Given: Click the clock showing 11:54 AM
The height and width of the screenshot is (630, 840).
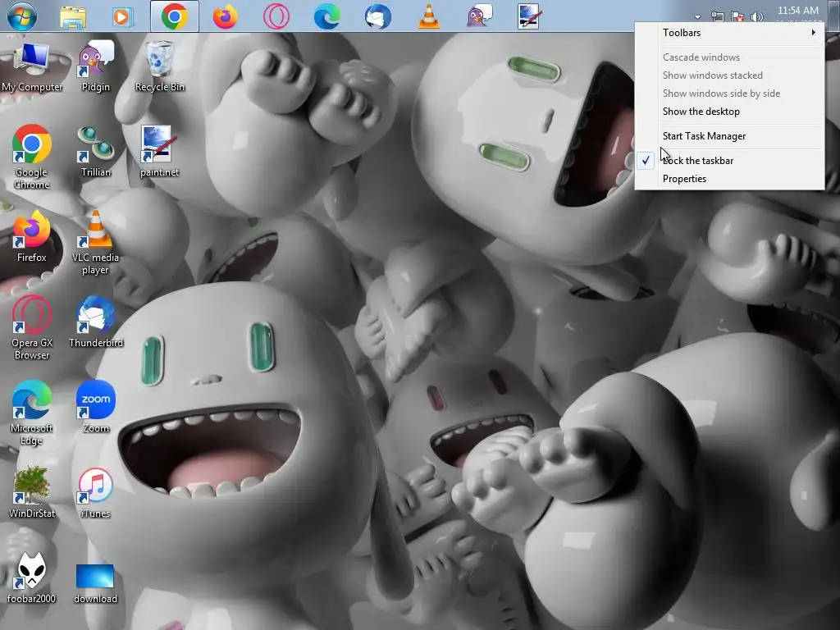Looking at the screenshot, I should click(x=797, y=11).
